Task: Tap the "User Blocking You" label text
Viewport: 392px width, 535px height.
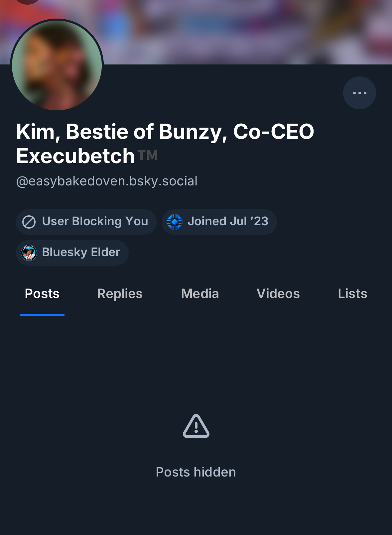Action: [x=95, y=221]
